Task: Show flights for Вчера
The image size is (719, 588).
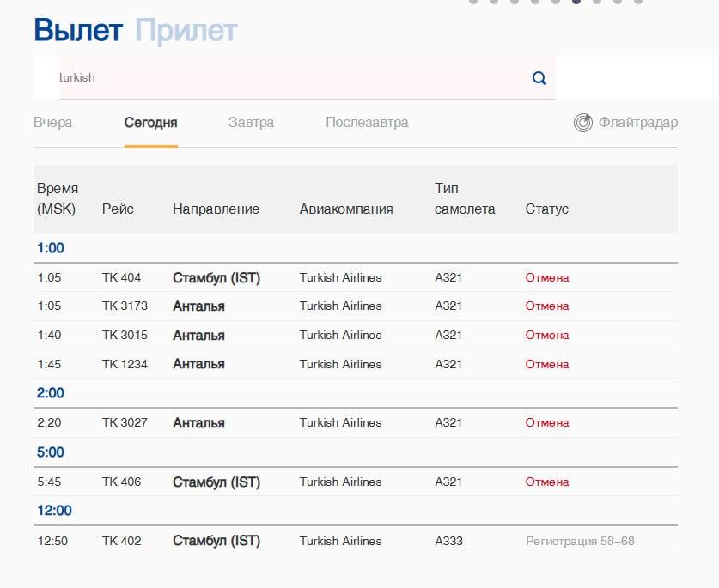Action: pyautogui.click(x=53, y=123)
